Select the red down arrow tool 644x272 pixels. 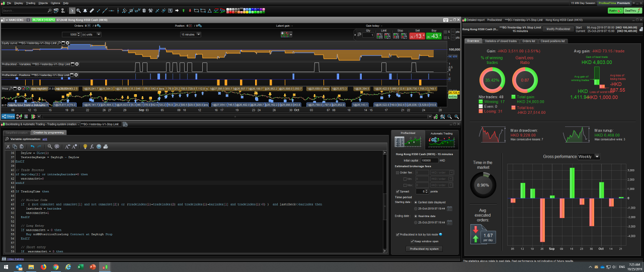(190, 11)
